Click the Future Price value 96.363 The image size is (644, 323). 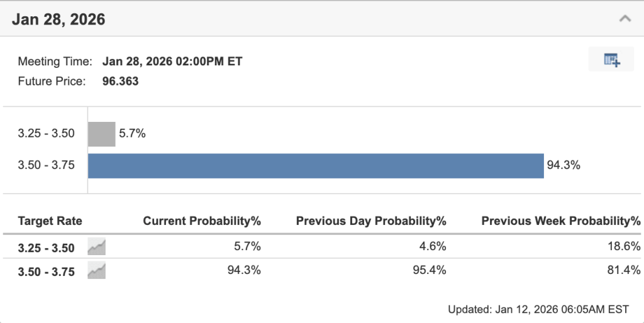(121, 81)
